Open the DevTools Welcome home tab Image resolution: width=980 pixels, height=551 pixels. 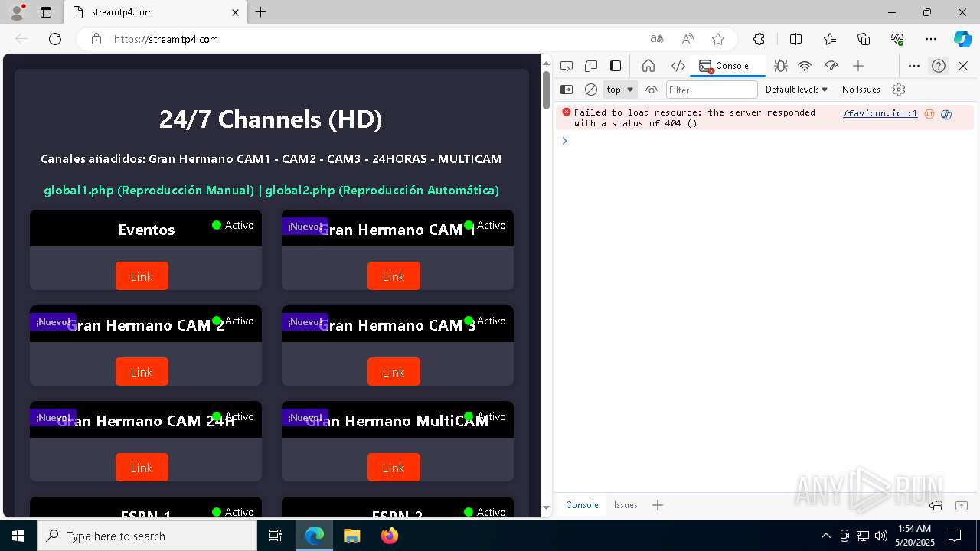pos(648,66)
